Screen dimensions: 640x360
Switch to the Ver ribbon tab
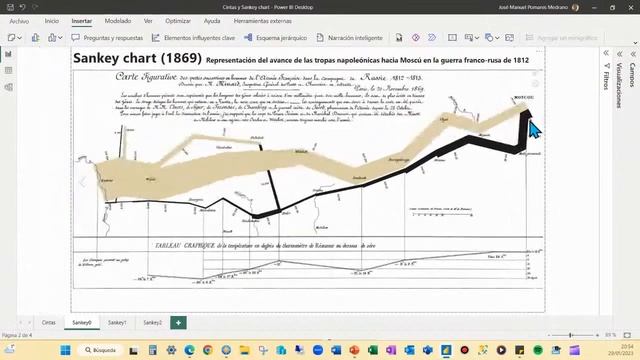pos(148,21)
